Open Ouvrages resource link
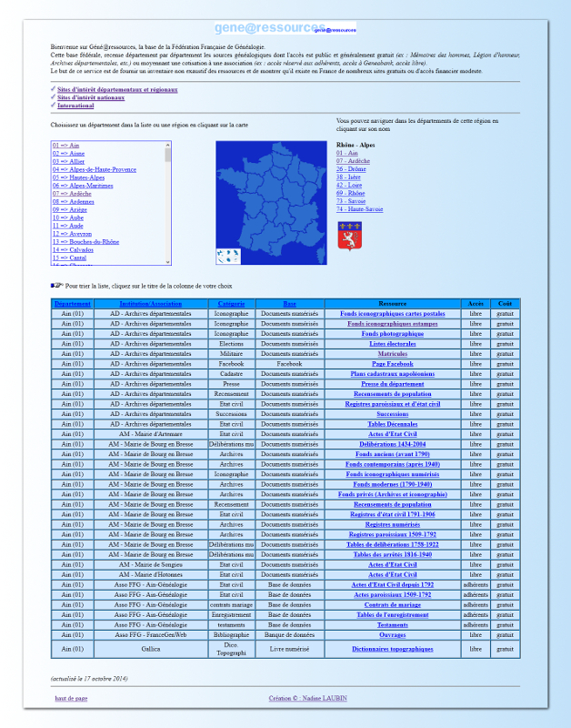The image size is (571, 728). click(x=393, y=635)
